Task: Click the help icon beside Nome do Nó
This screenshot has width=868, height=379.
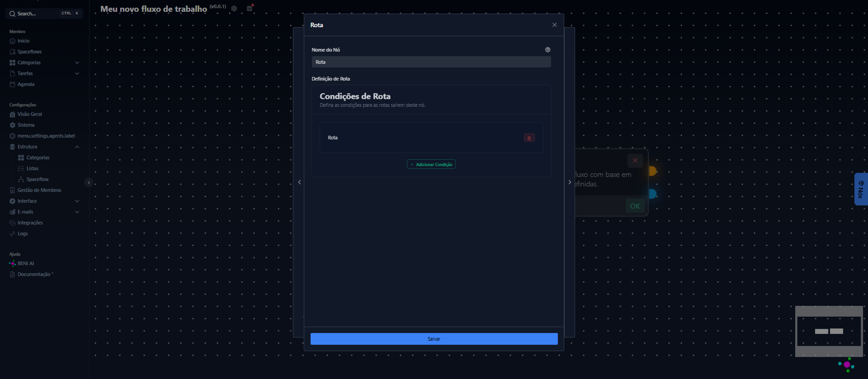Action: [x=548, y=50]
